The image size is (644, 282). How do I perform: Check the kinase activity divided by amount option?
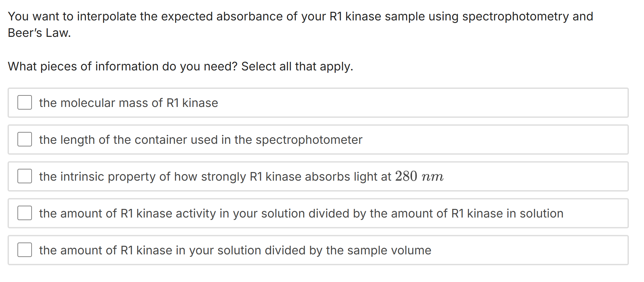[x=24, y=213]
